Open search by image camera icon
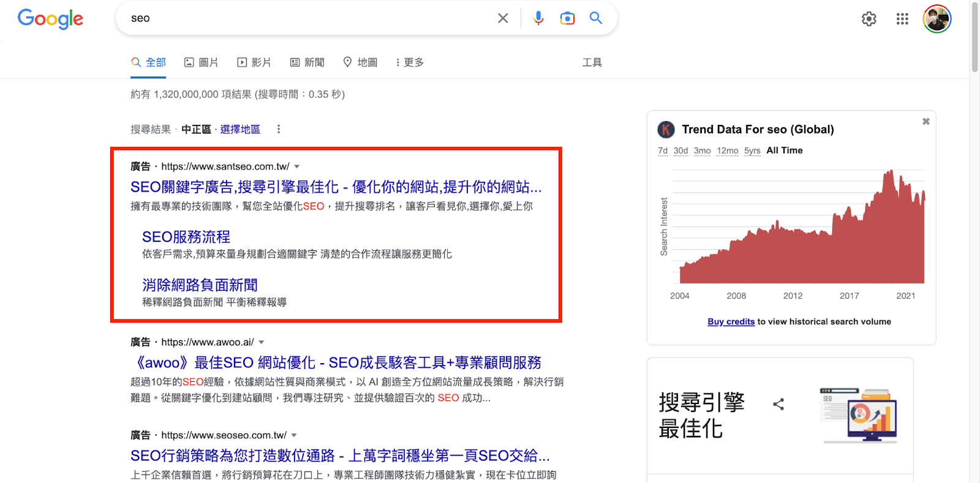Image resolution: width=980 pixels, height=483 pixels. pyautogui.click(x=568, y=18)
